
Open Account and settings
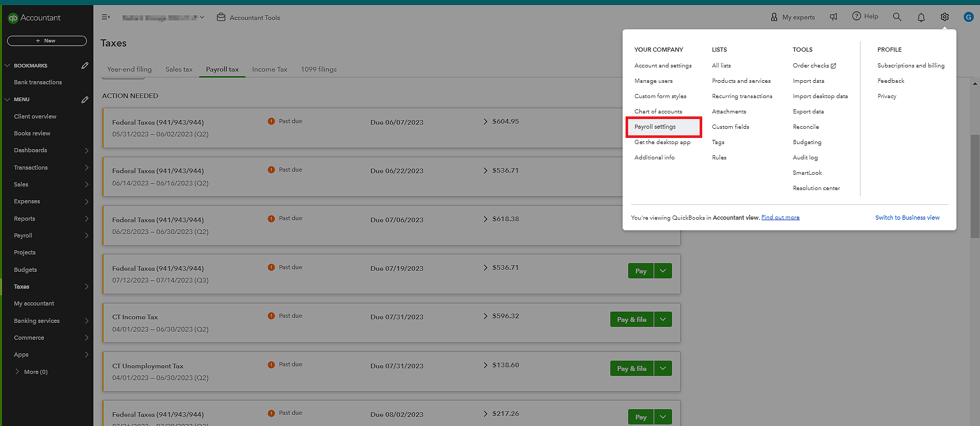click(663, 65)
